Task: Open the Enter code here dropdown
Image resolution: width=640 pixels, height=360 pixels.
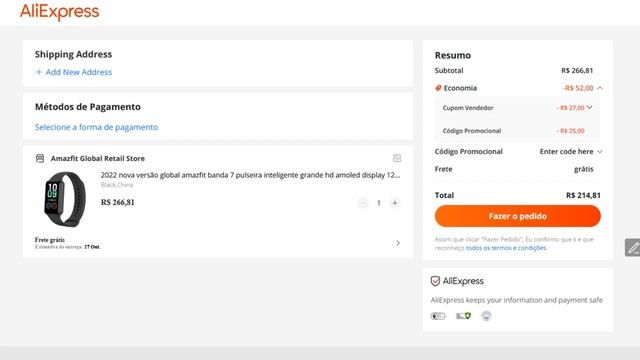Action: pos(571,151)
